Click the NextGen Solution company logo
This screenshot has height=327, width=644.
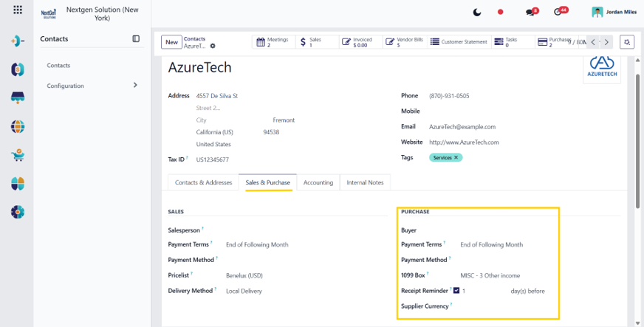[49, 14]
